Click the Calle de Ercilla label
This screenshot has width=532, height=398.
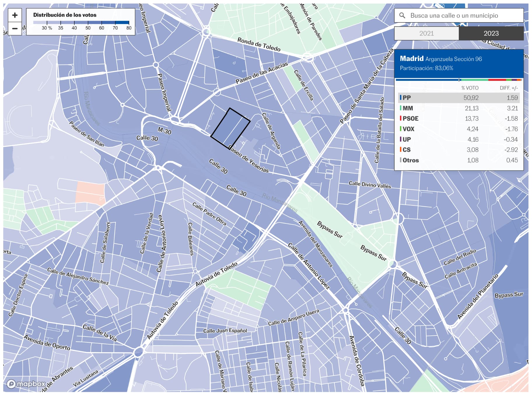point(304,85)
